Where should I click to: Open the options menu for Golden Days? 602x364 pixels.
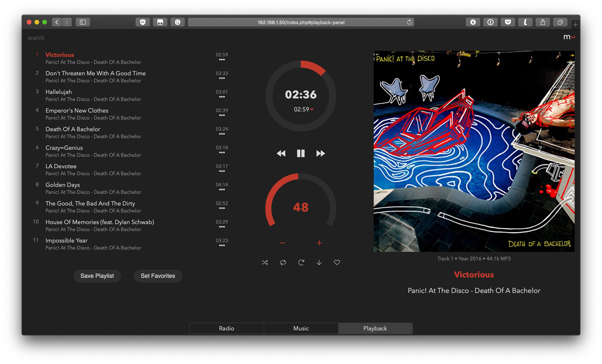tap(222, 190)
